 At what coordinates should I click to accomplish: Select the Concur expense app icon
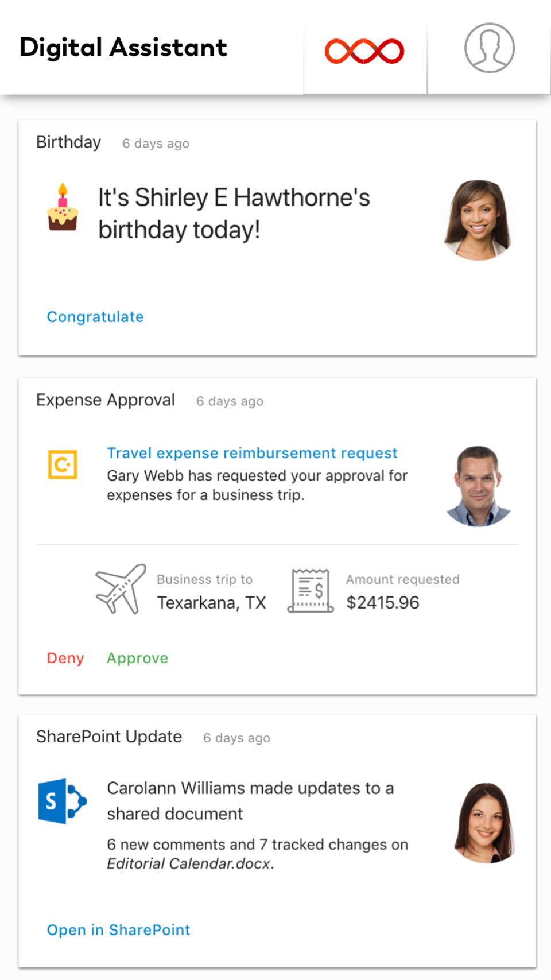click(63, 464)
